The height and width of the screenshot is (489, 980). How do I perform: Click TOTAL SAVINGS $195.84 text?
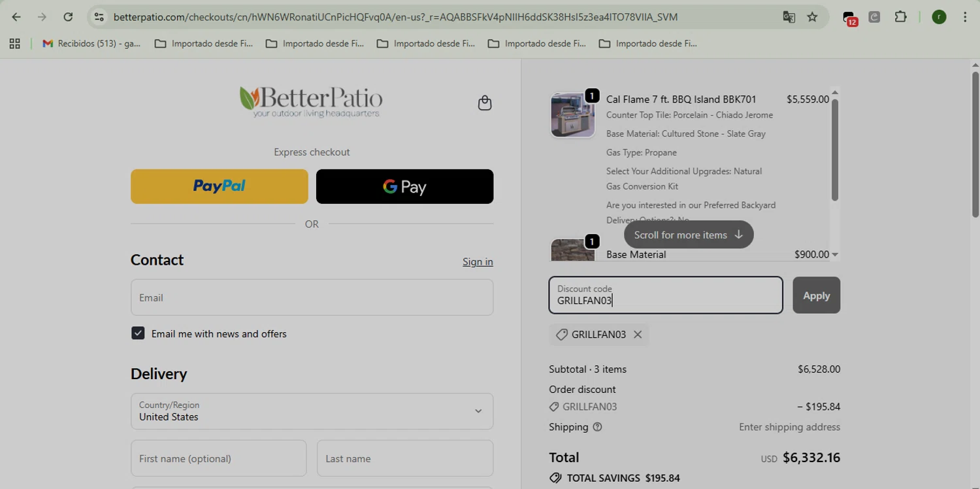(623, 478)
